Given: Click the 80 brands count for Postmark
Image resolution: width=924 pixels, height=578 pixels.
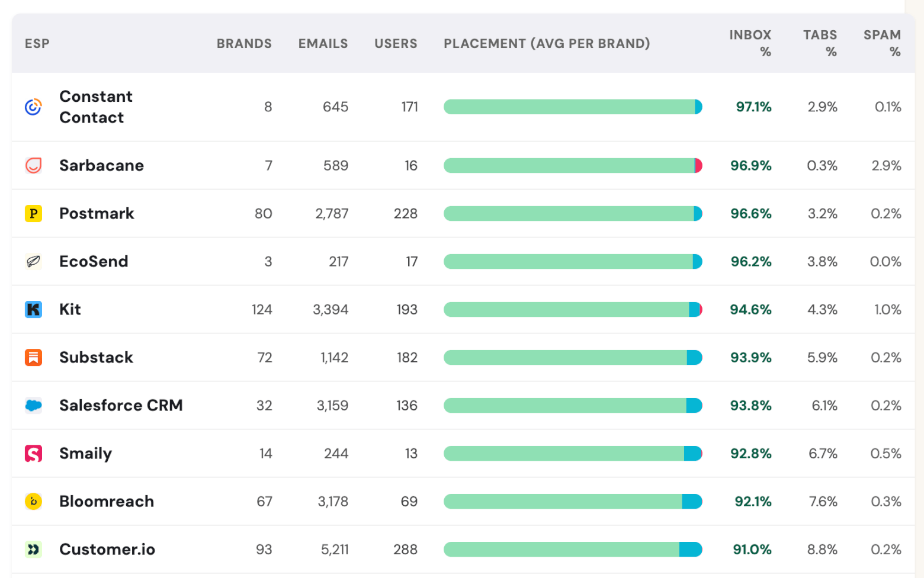Looking at the screenshot, I should [264, 213].
